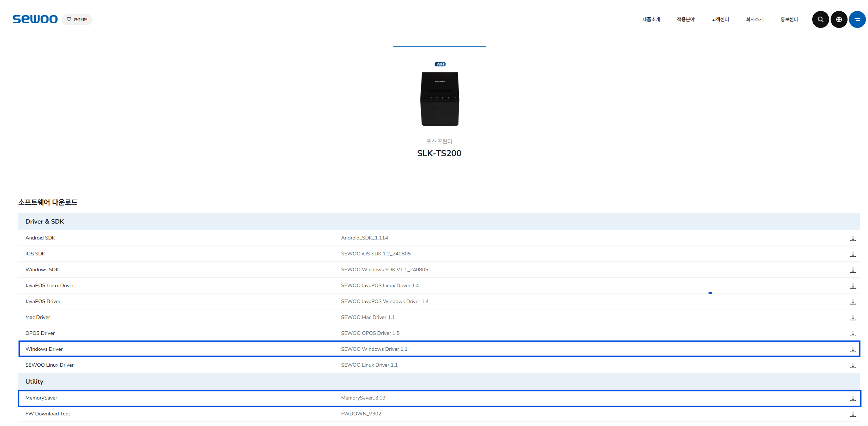Download the OPOS Driver file
Image resolution: width=868 pixels, height=426 pixels.
click(x=852, y=333)
